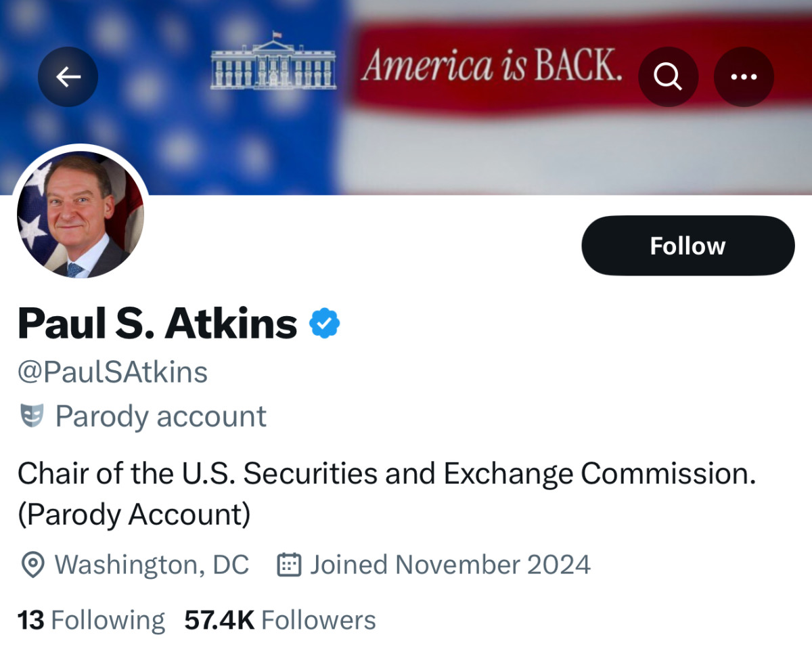Click the location pin icon
The width and height of the screenshot is (812, 660).
click(x=32, y=565)
